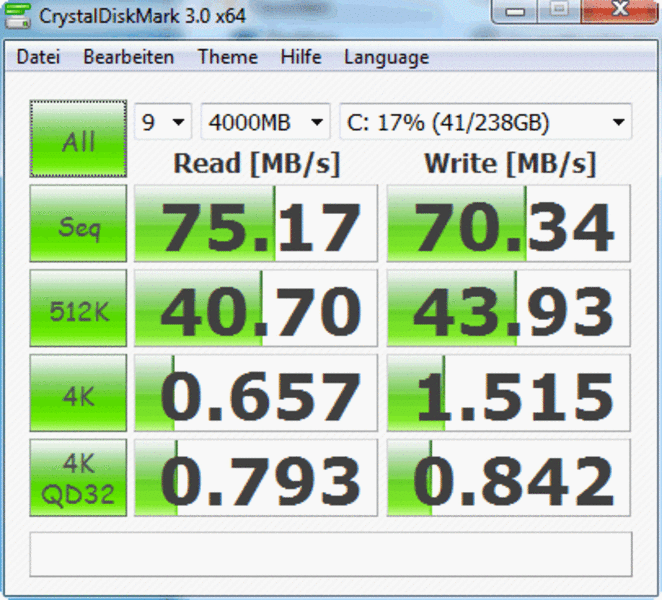Open the Bearbeiten menu
The height and width of the screenshot is (600, 662).
click(129, 57)
